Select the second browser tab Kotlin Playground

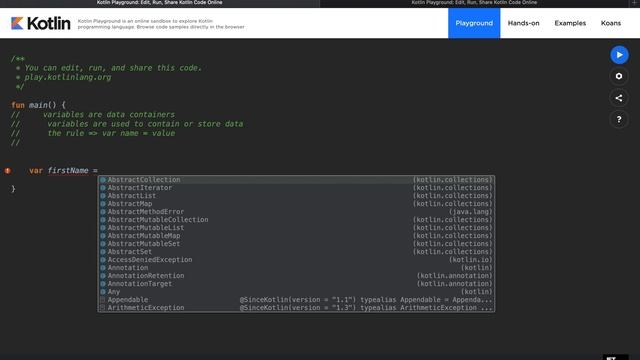(x=474, y=3)
